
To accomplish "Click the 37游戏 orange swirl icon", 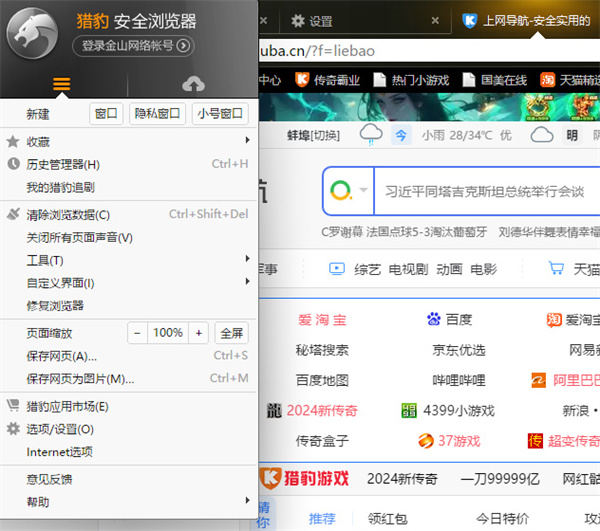I will 426,441.
